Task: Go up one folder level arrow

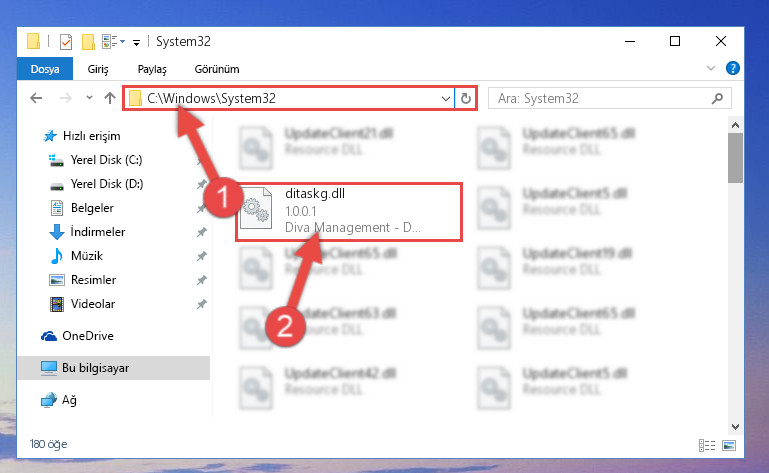Action: point(110,98)
